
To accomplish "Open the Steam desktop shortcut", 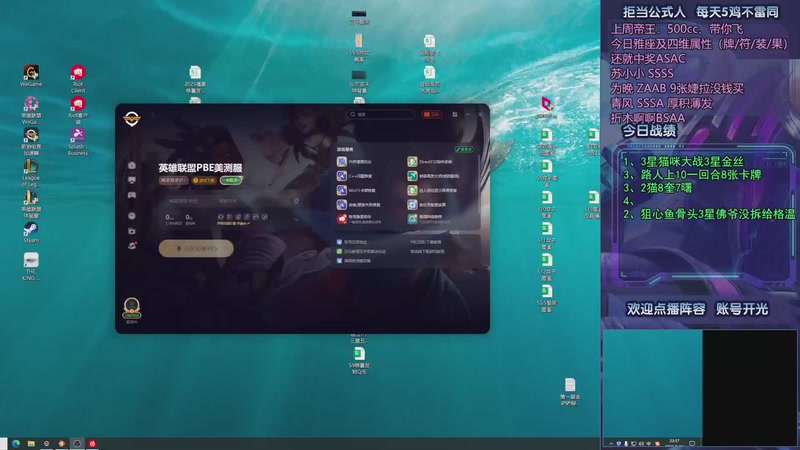I will point(31,232).
